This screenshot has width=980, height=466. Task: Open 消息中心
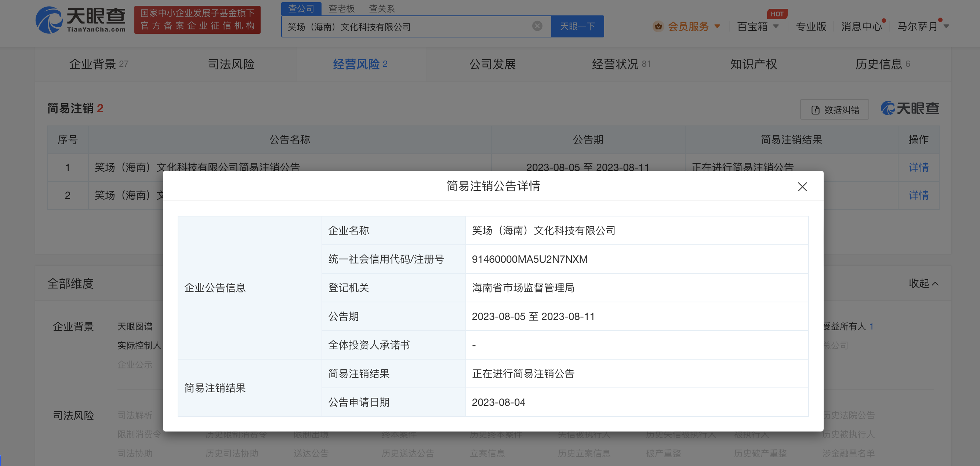(861, 27)
